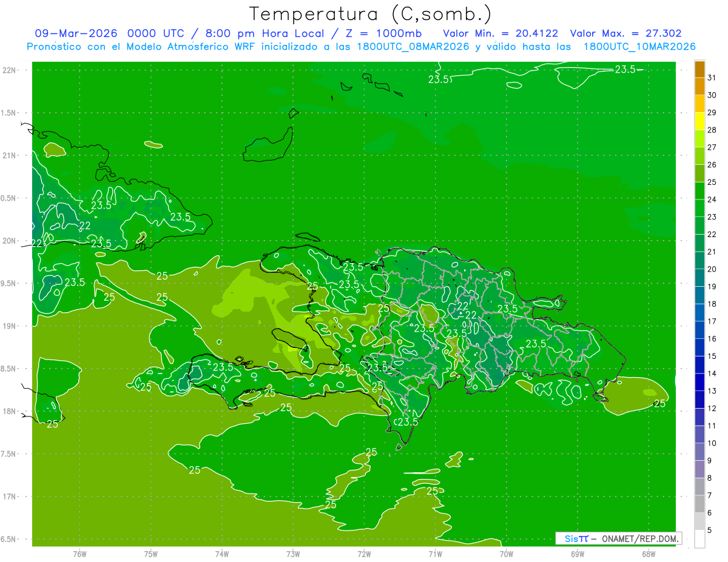Click the '23.5' contour label in top-right corner
This screenshot has width=728, height=562.
625,70
